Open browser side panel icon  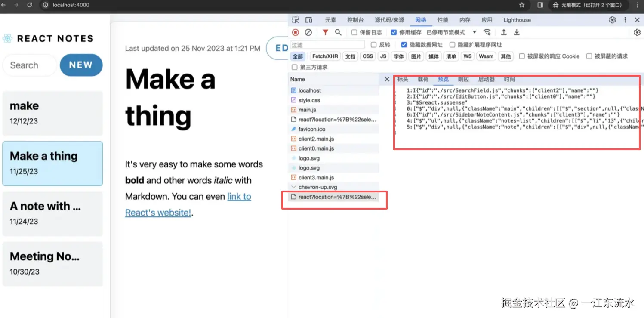click(x=540, y=5)
